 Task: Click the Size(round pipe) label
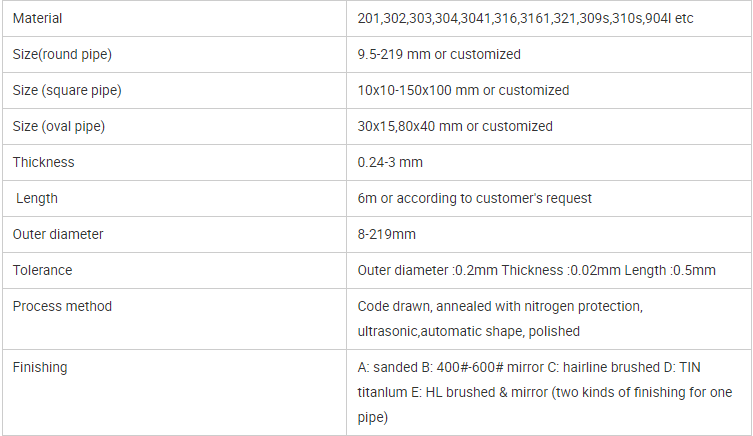62,54
